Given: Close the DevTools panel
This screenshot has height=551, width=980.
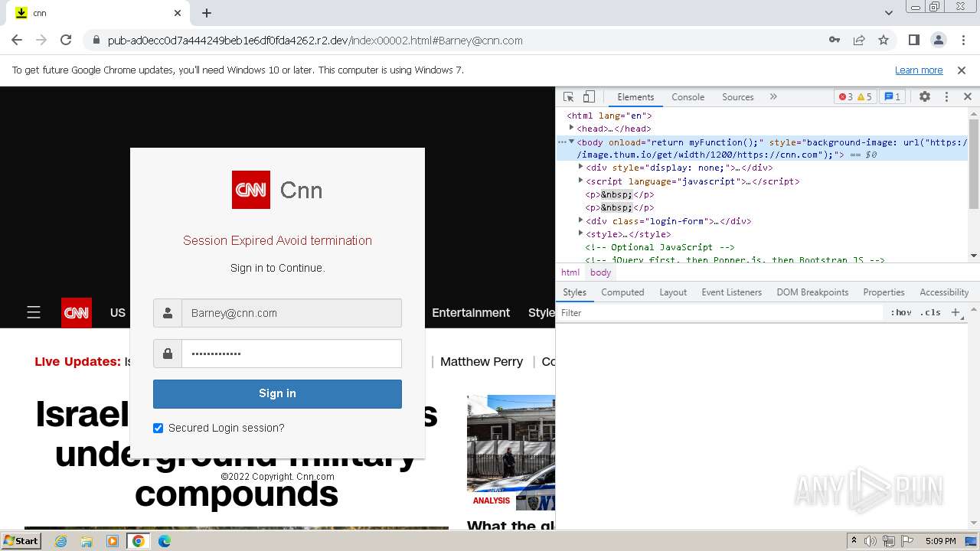Looking at the screenshot, I should (968, 97).
